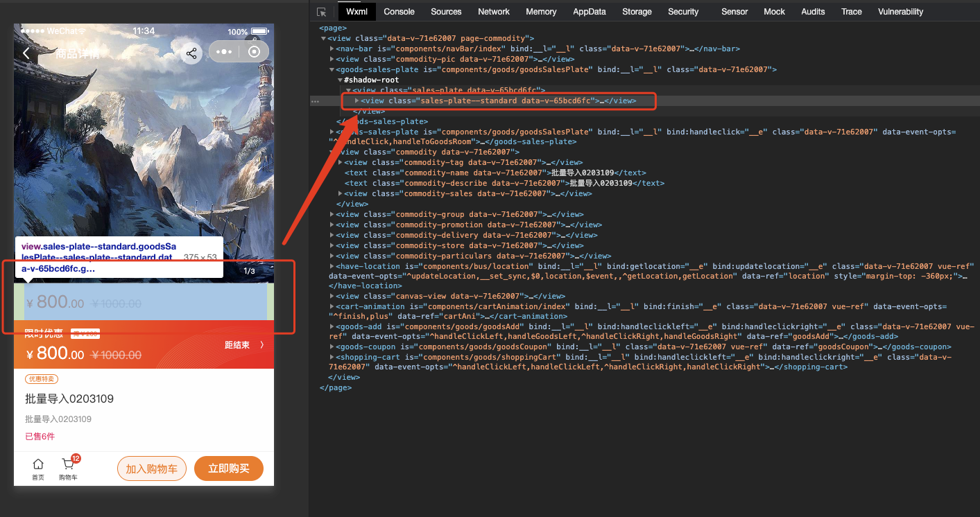Select the closing </page> tag row

tap(336, 388)
